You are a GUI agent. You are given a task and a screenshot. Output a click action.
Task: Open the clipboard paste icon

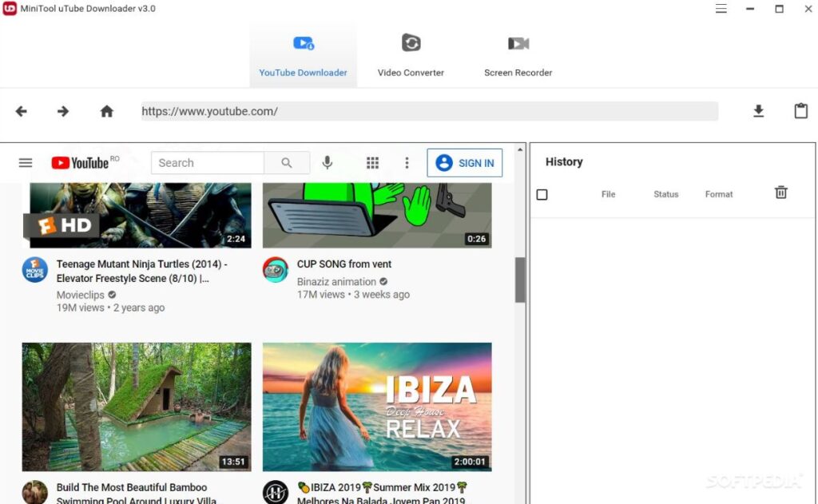[802, 111]
